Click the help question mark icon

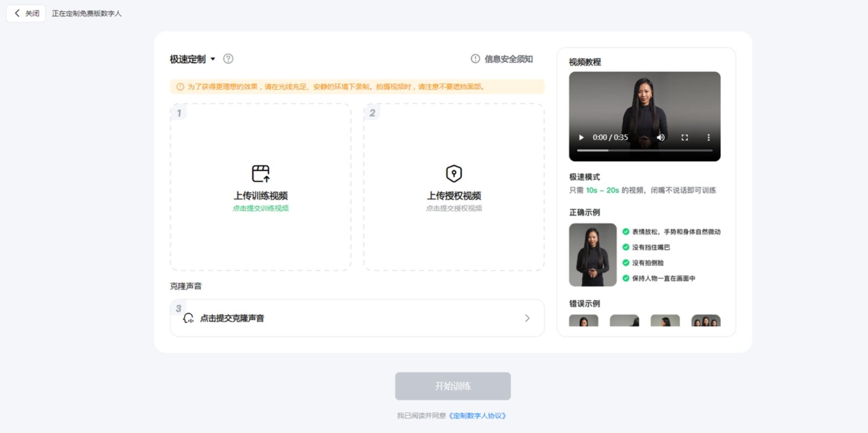tap(228, 59)
